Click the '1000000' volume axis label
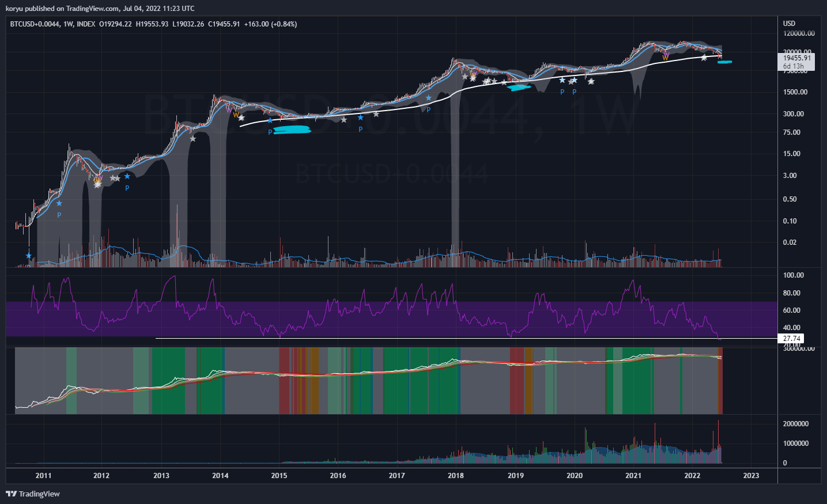827x504 pixels. point(796,444)
